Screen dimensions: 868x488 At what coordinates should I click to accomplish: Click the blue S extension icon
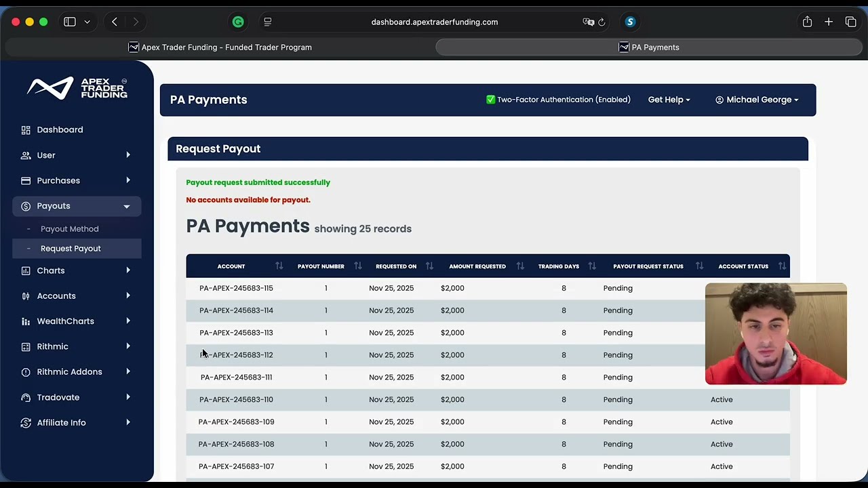[x=630, y=22]
